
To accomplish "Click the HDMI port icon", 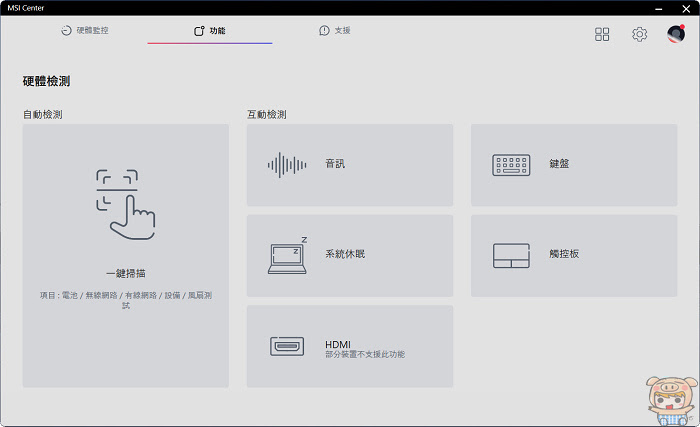I will (x=287, y=346).
